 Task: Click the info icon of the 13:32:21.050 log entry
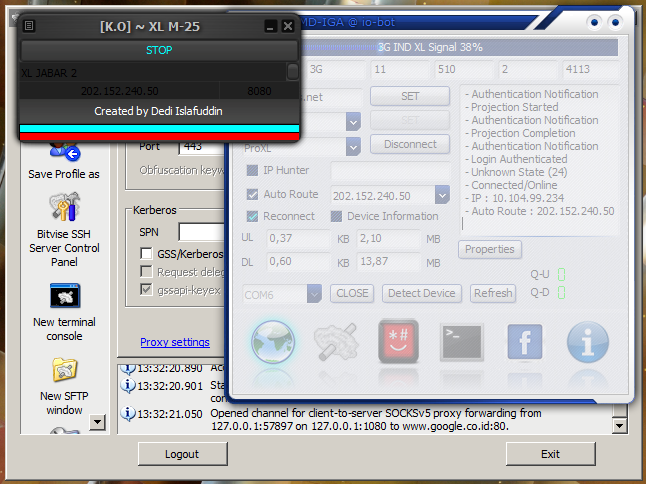tap(128, 414)
